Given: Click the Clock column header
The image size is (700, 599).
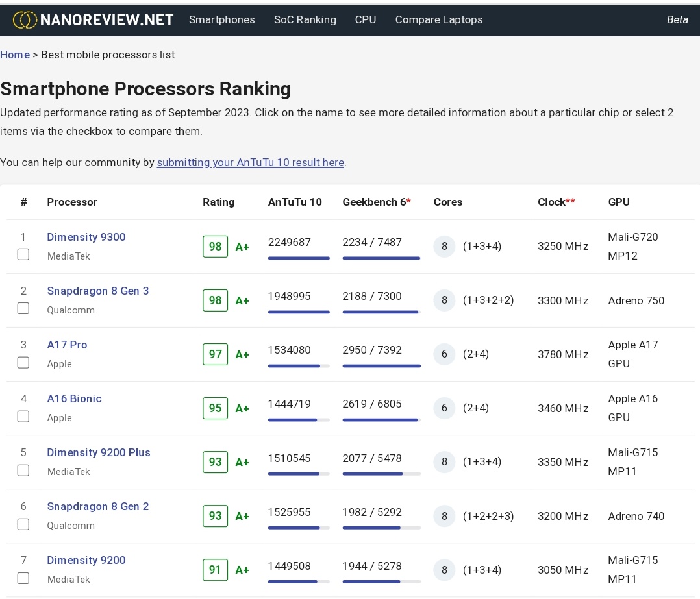Looking at the screenshot, I should (x=556, y=202).
